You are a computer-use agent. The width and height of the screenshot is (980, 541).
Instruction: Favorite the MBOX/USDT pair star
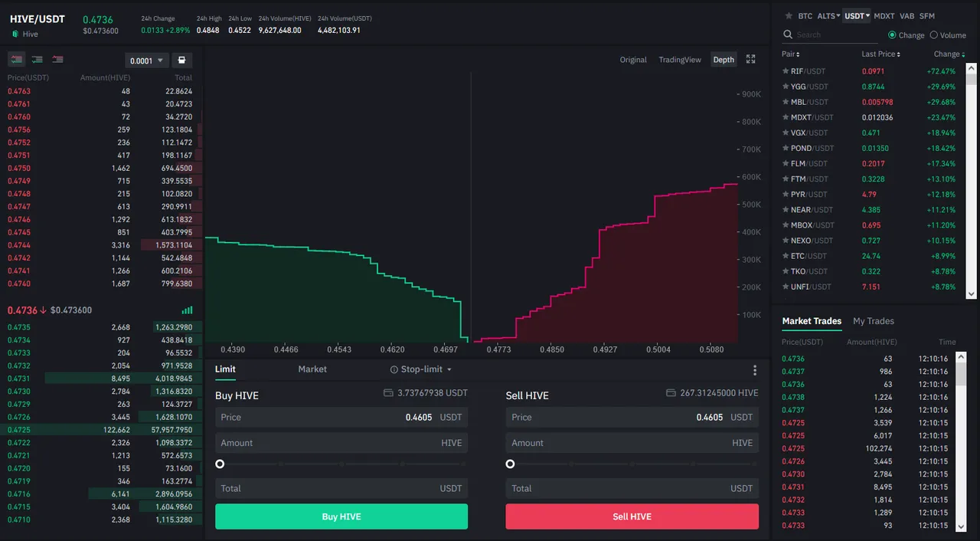coord(786,225)
